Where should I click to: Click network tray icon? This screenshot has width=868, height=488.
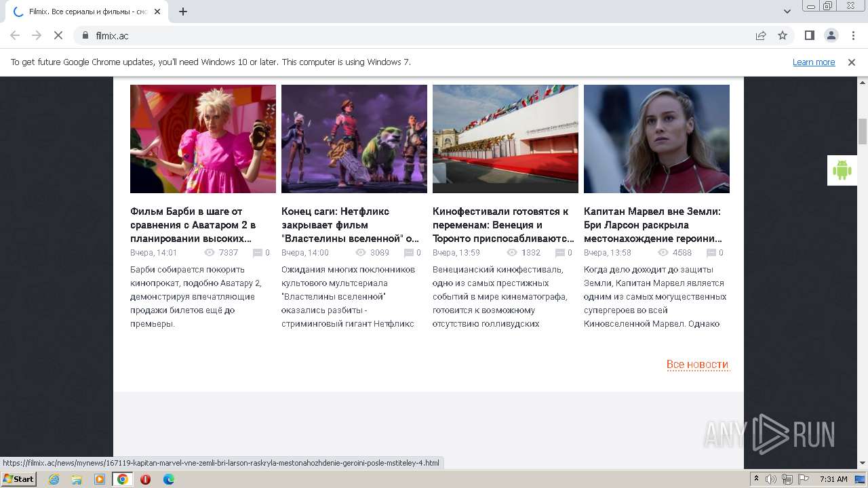787,479
